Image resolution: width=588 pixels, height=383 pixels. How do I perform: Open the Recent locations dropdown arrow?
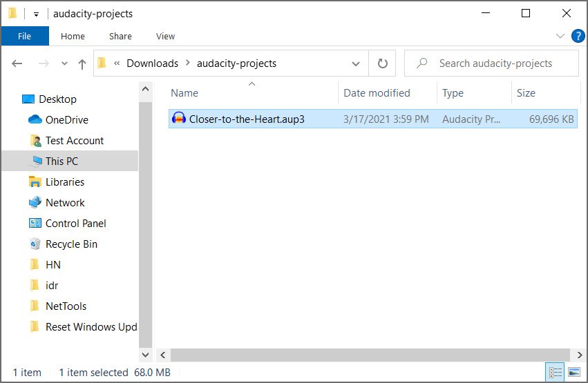64,63
